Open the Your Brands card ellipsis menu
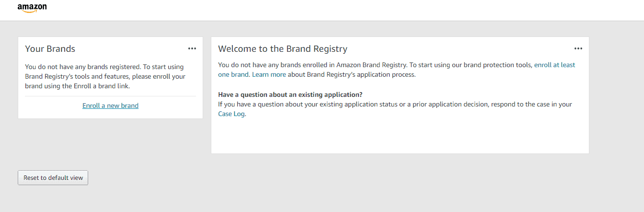644x212 pixels. click(192, 48)
